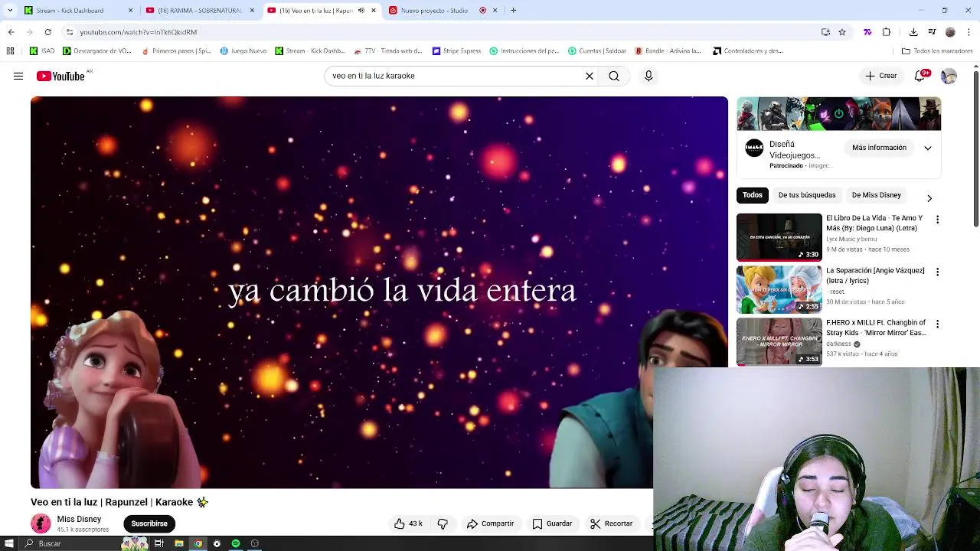Image resolution: width=980 pixels, height=551 pixels.
Task: Open File Explorer from the taskbar
Action: (x=178, y=543)
